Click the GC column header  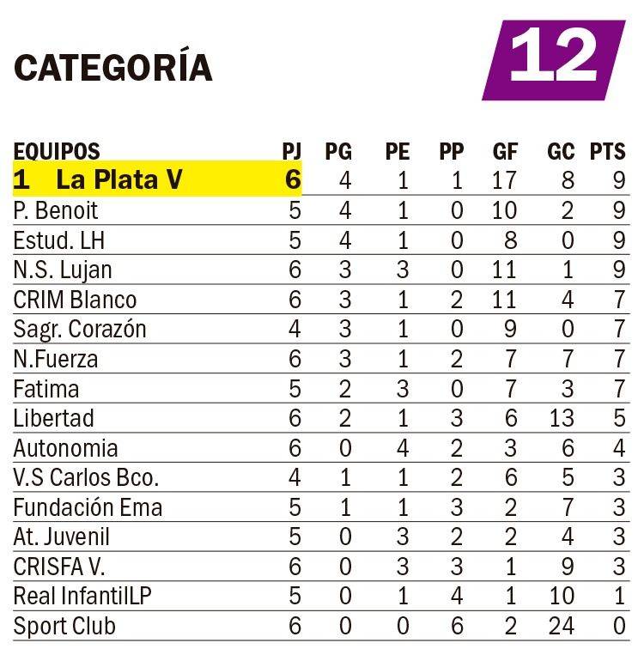pyautogui.click(x=561, y=152)
